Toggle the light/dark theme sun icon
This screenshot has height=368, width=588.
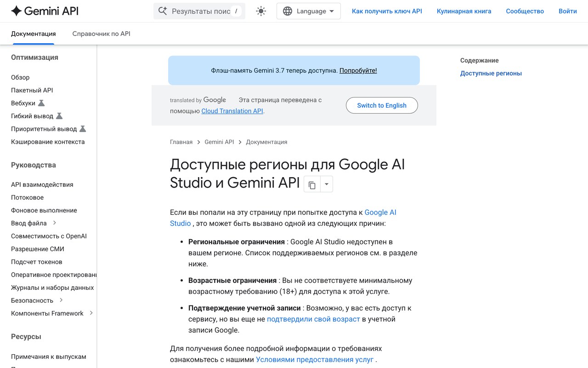261,11
